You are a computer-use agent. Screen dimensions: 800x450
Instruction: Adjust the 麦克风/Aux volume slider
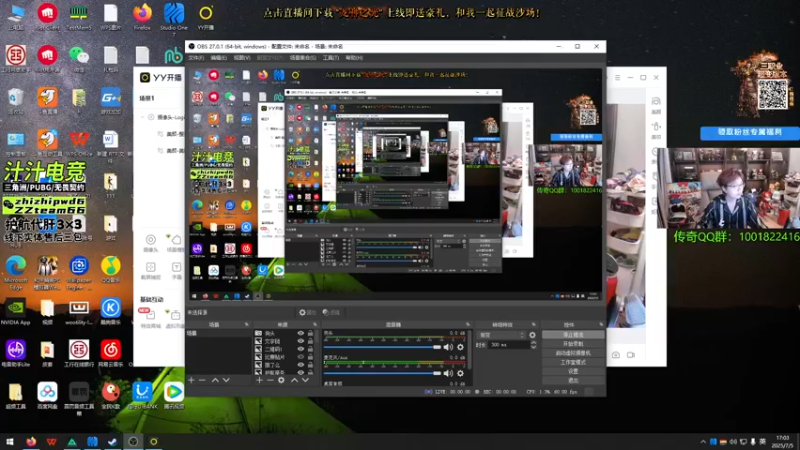pyautogui.click(x=383, y=373)
